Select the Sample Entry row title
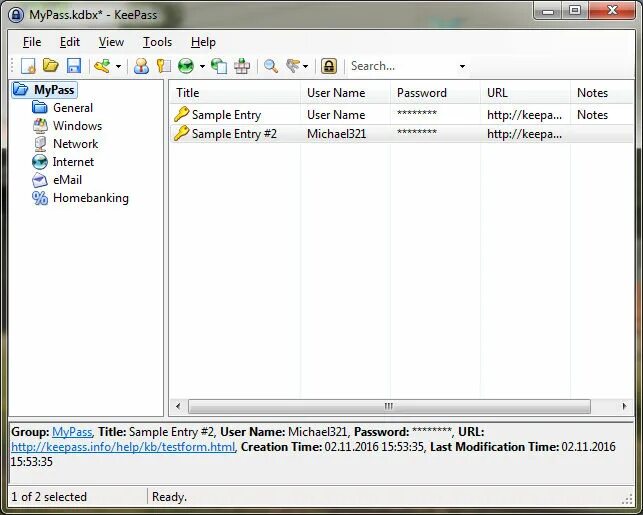This screenshot has height=515, width=643. click(x=226, y=115)
